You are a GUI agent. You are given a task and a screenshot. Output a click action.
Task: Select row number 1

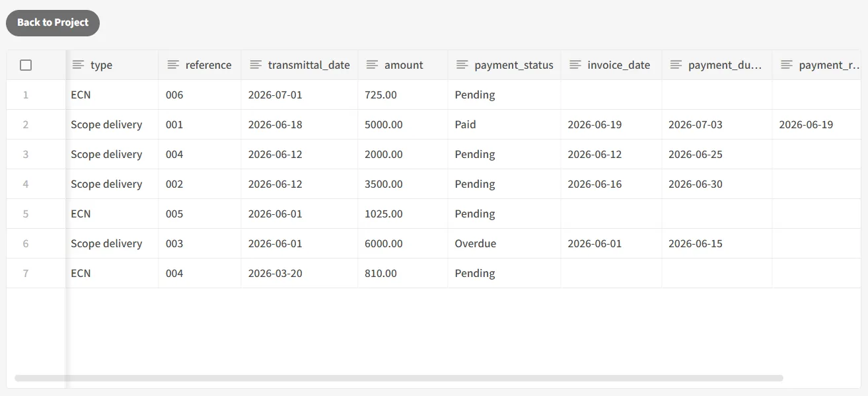(x=26, y=95)
